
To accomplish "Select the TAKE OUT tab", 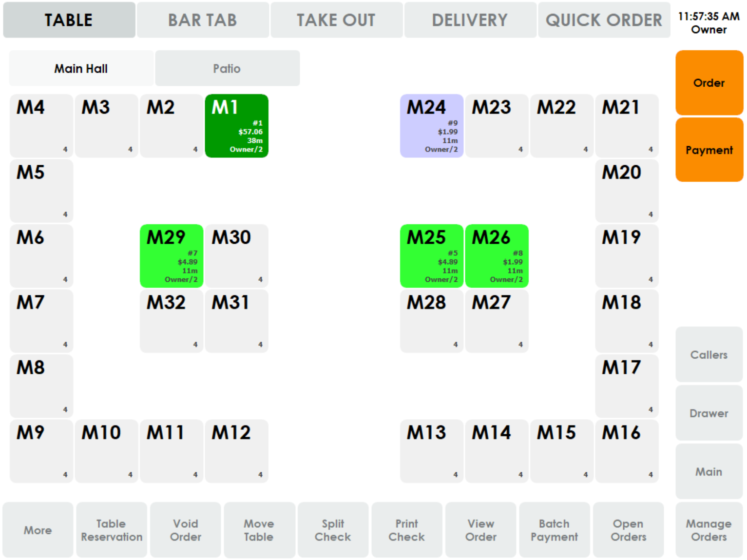I will (x=337, y=20).
